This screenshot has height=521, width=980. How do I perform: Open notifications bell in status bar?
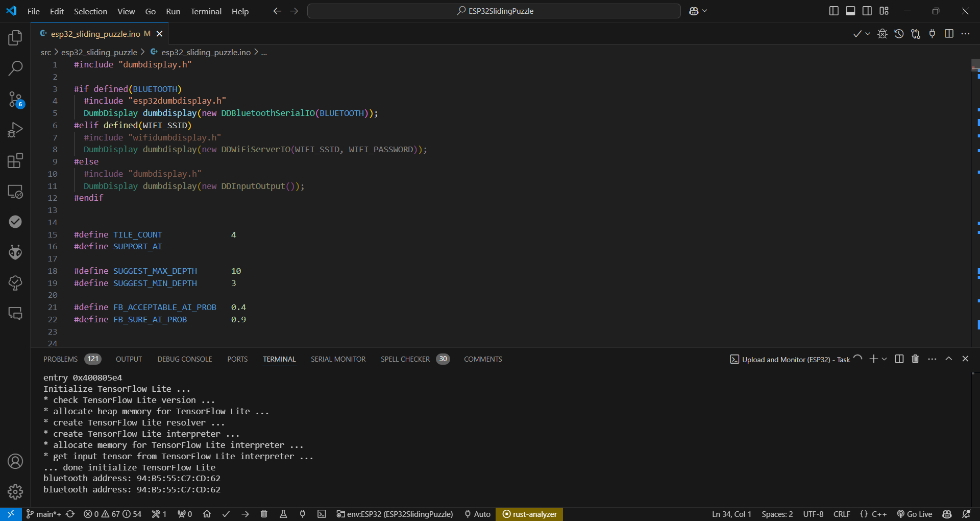tap(966, 514)
